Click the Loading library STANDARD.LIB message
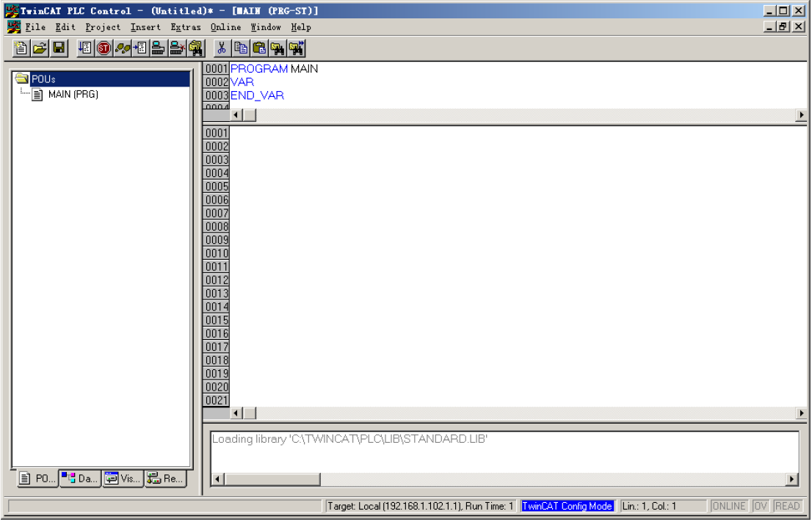 [x=349, y=439]
